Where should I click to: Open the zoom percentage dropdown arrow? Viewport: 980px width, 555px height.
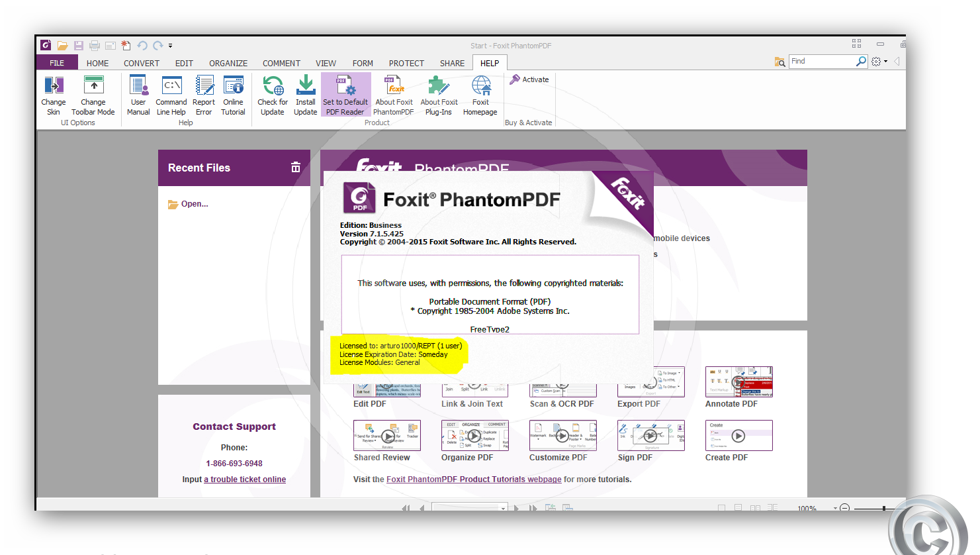point(835,508)
